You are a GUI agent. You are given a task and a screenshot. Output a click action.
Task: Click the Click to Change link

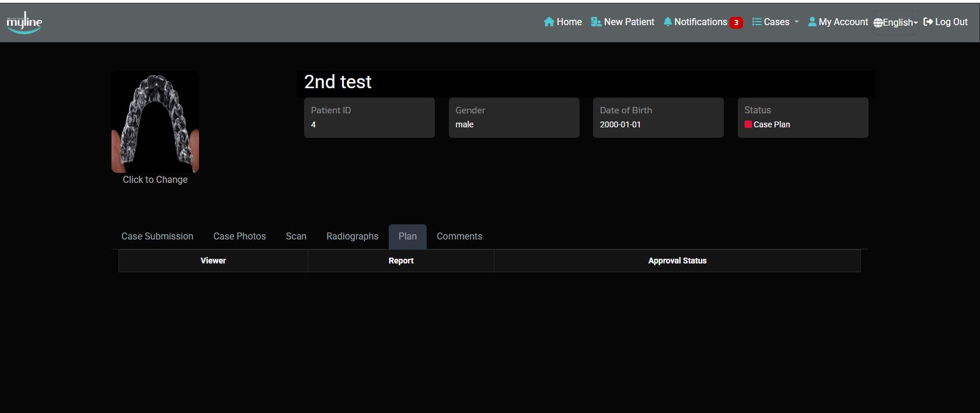155,180
